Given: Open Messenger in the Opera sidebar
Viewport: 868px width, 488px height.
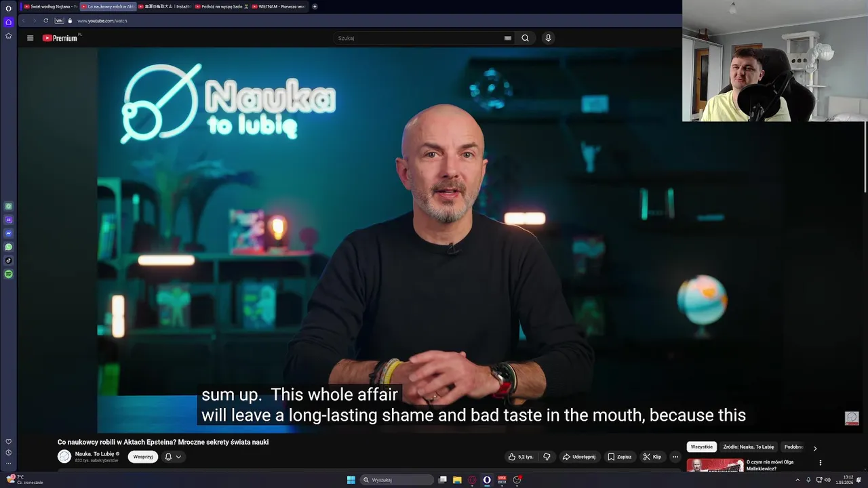Looking at the screenshot, I should click(x=8, y=233).
